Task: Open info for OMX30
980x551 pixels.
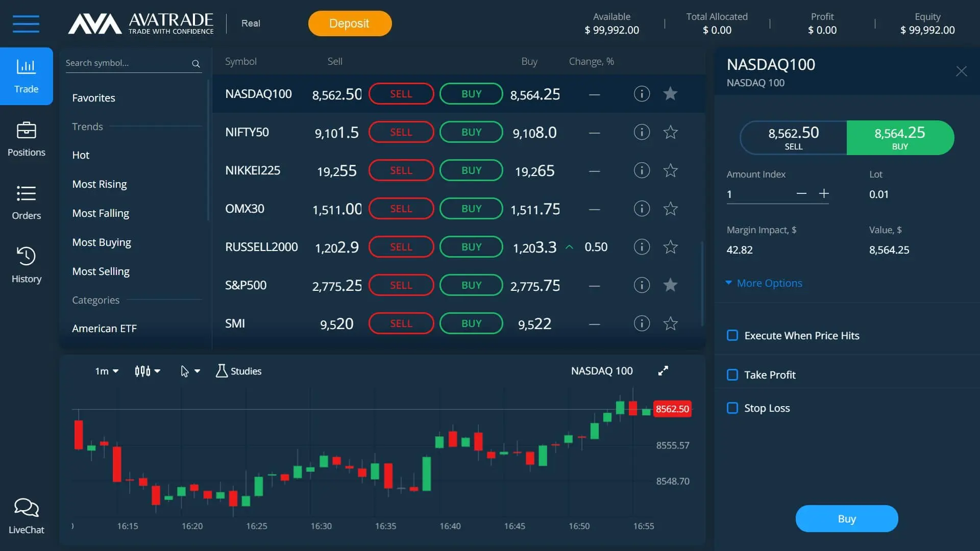Action: coord(642,209)
